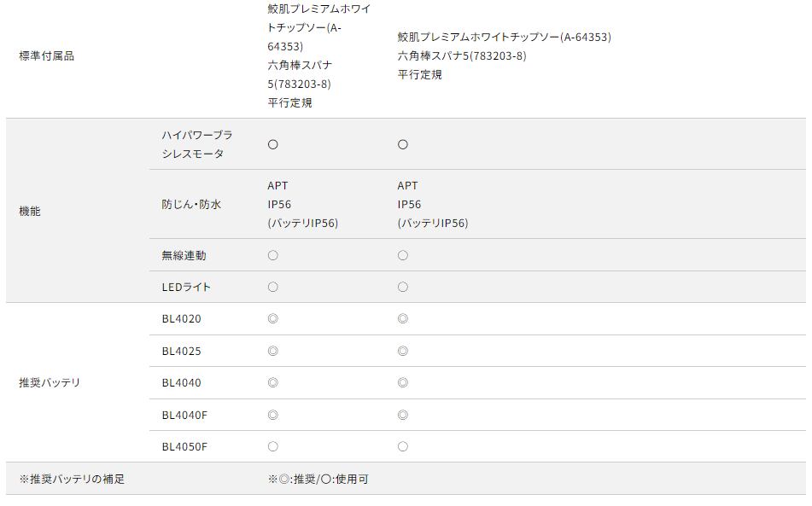812x506 pixels.
Task: Click the ※◎:推奨/○:使用可 legend text
Action: 318,479
